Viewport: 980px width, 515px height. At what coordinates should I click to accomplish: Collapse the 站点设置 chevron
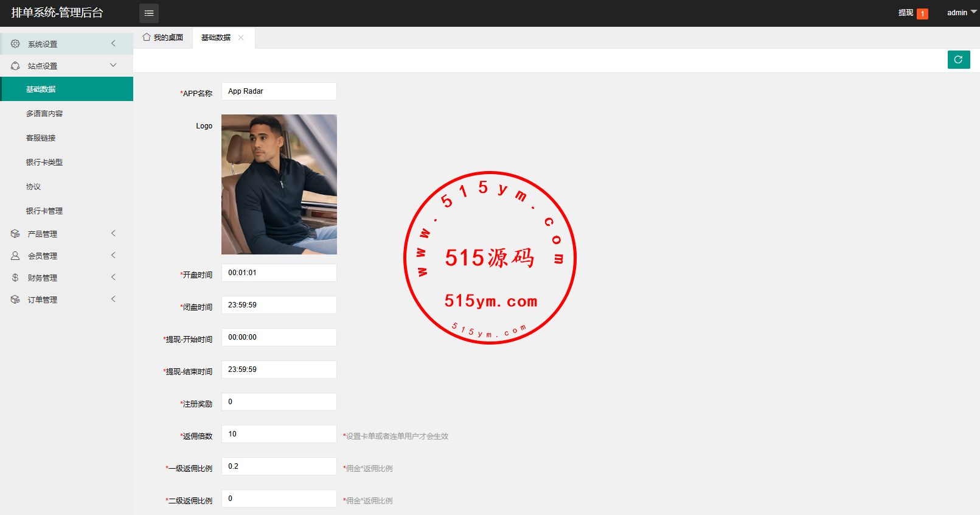click(x=113, y=65)
